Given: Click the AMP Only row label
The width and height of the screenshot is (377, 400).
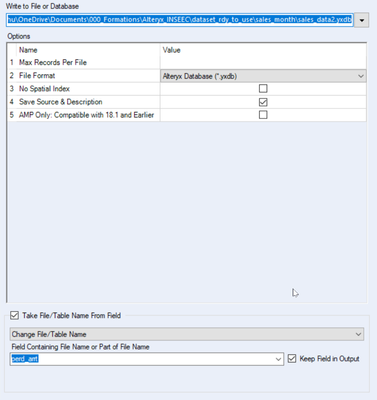Looking at the screenshot, I should click(x=86, y=115).
